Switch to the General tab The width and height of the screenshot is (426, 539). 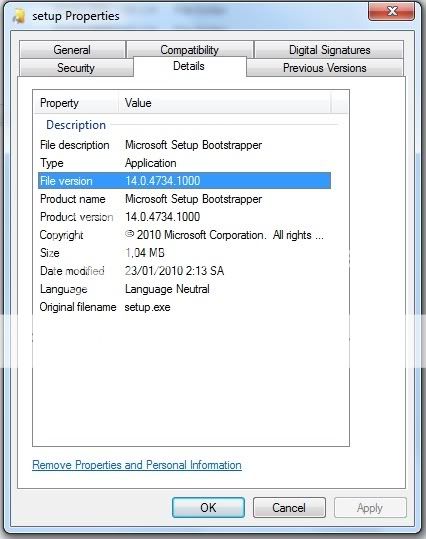(x=72, y=50)
